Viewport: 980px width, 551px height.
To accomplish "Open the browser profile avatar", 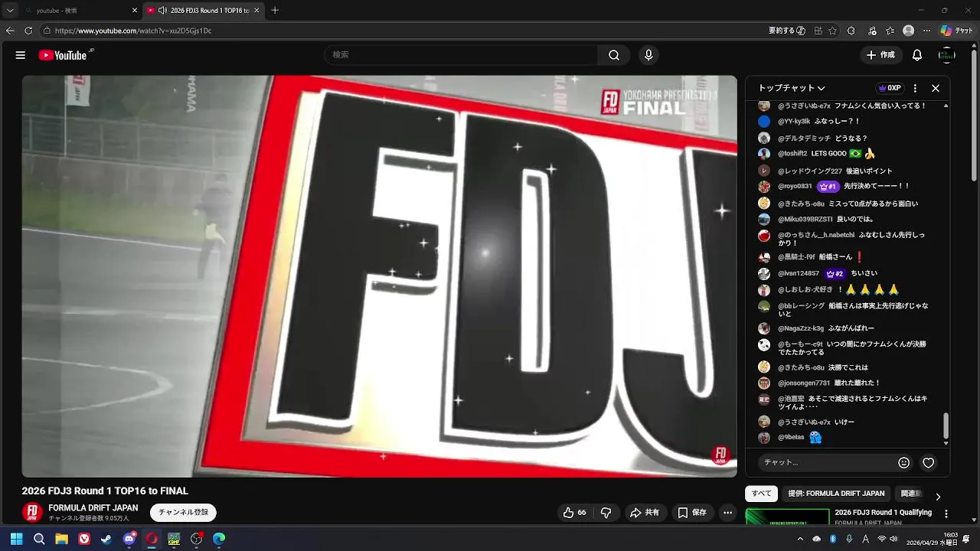I will point(909,31).
